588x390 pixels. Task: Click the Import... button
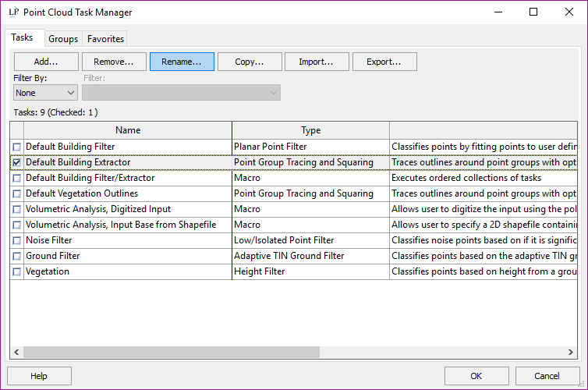[317, 62]
